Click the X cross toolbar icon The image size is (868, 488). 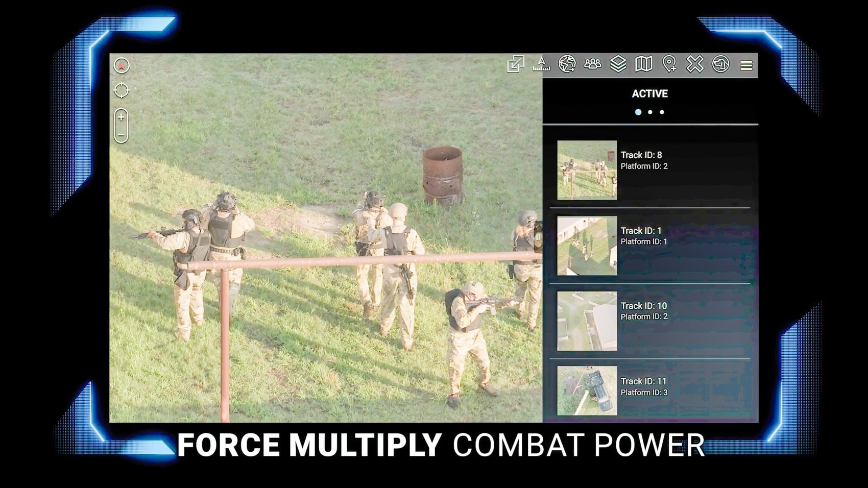click(x=695, y=64)
